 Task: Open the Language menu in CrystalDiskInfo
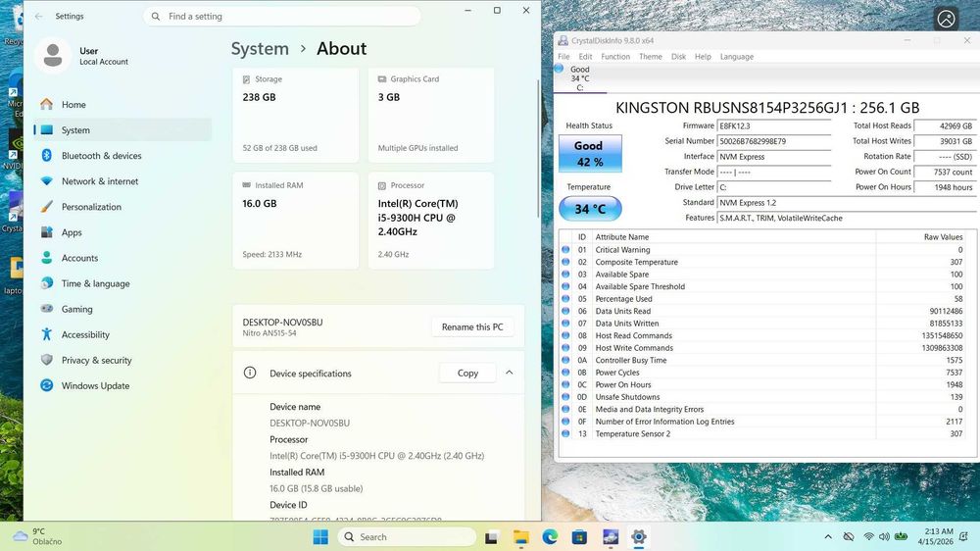click(x=737, y=56)
